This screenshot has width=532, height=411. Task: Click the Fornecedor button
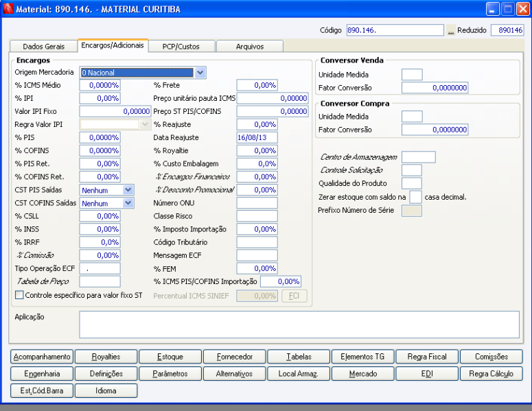235,357
